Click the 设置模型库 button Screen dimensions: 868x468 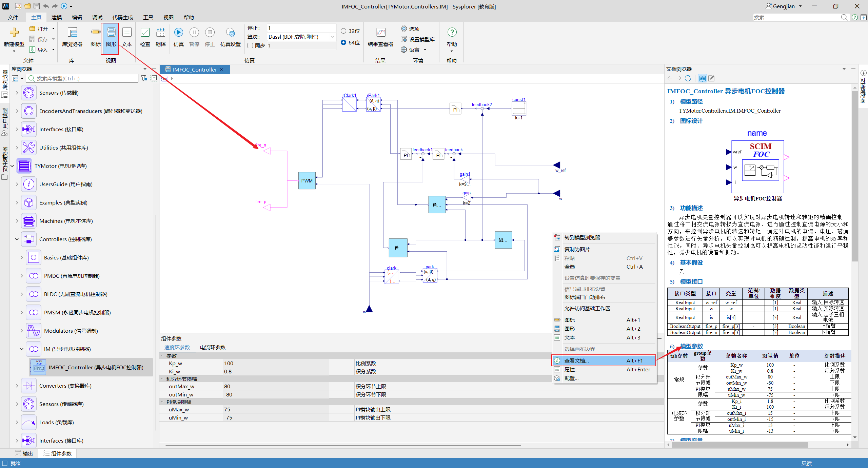point(418,39)
